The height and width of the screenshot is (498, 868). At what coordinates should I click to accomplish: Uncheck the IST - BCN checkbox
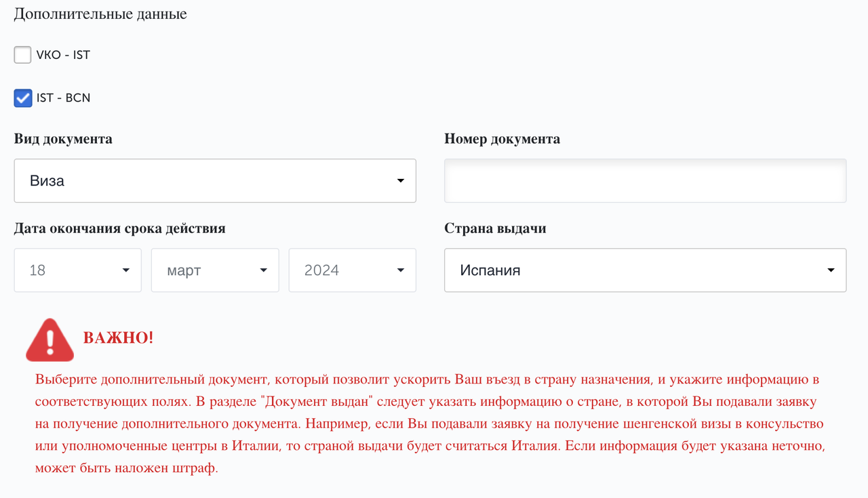[x=23, y=98]
